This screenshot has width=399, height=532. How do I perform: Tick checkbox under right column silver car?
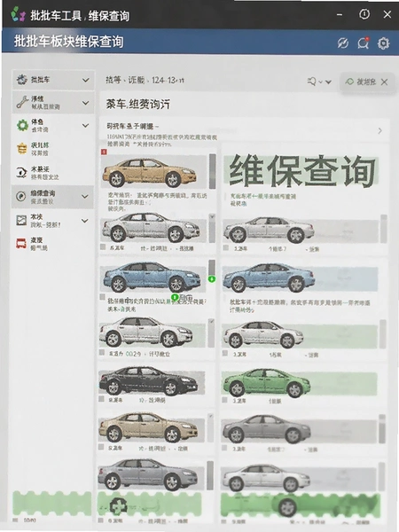click(225, 247)
